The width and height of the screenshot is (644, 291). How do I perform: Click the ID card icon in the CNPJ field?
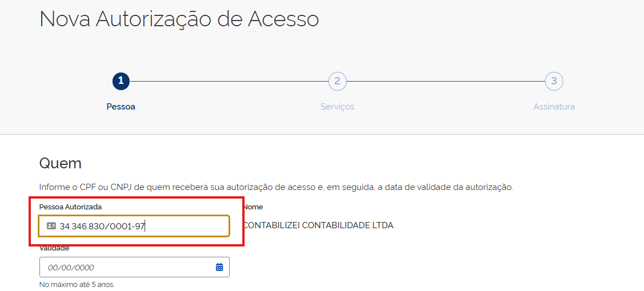[51, 226]
